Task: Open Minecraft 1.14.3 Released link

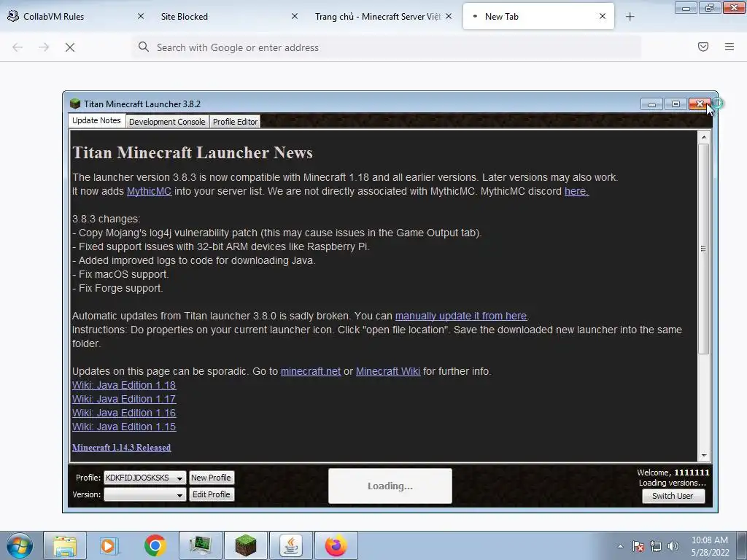Action: pos(122,448)
